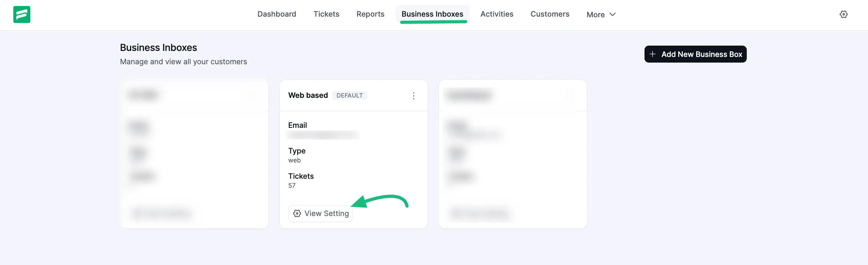This screenshot has height=265, width=868.
Task: Click the Web based card title
Action: [x=308, y=95]
